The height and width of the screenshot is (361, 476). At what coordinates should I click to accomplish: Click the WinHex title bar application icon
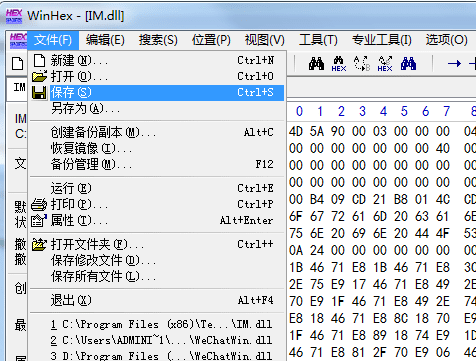[14, 16]
